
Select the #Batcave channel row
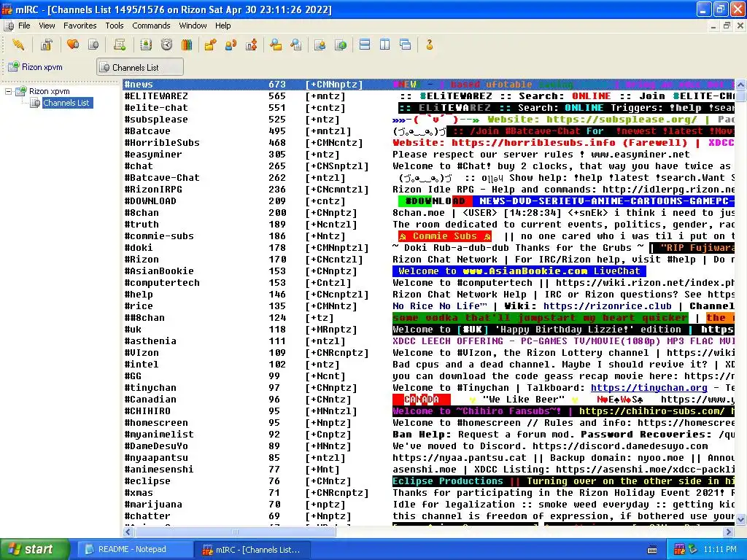pos(428,131)
